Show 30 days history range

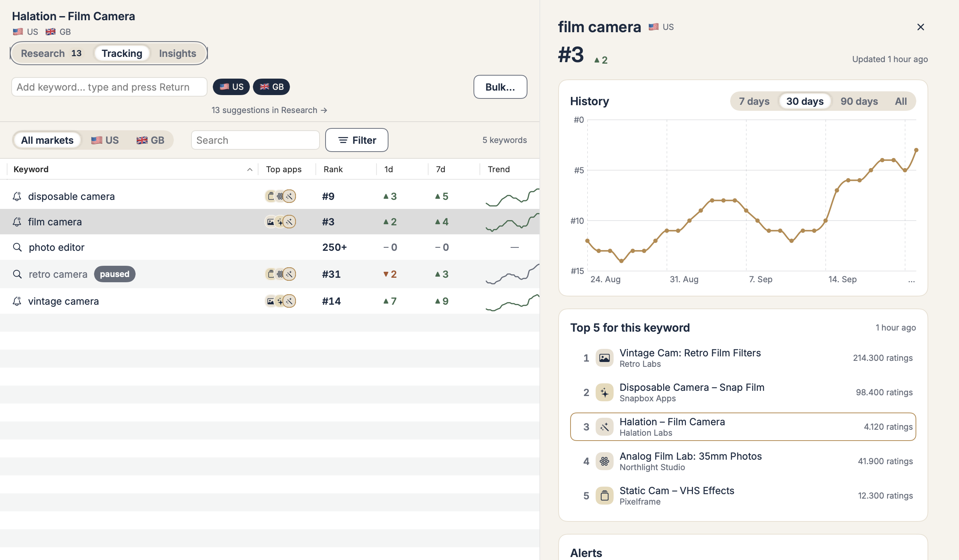point(805,101)
